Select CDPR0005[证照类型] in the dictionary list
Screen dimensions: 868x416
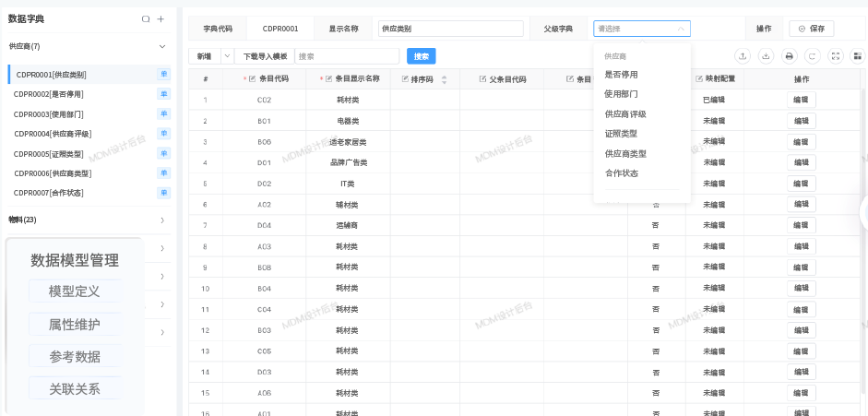click(x=48, y=154)
